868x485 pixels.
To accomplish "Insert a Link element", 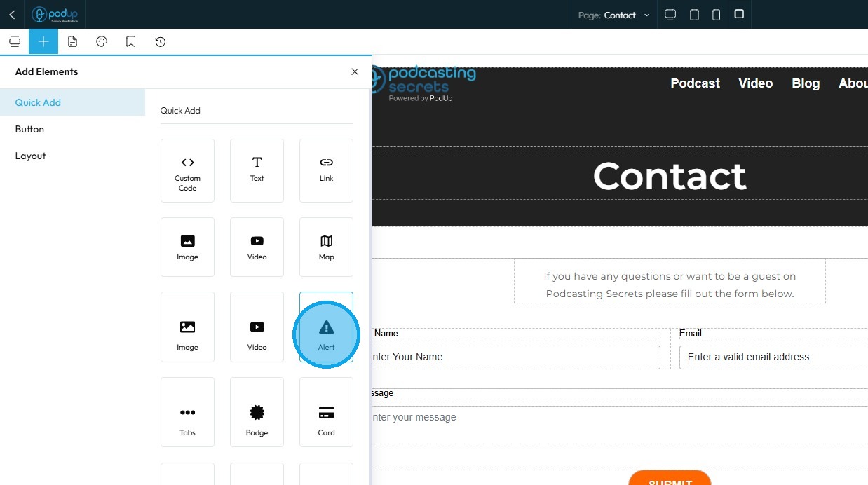I will pyautogui.click(x=326, y=170).
